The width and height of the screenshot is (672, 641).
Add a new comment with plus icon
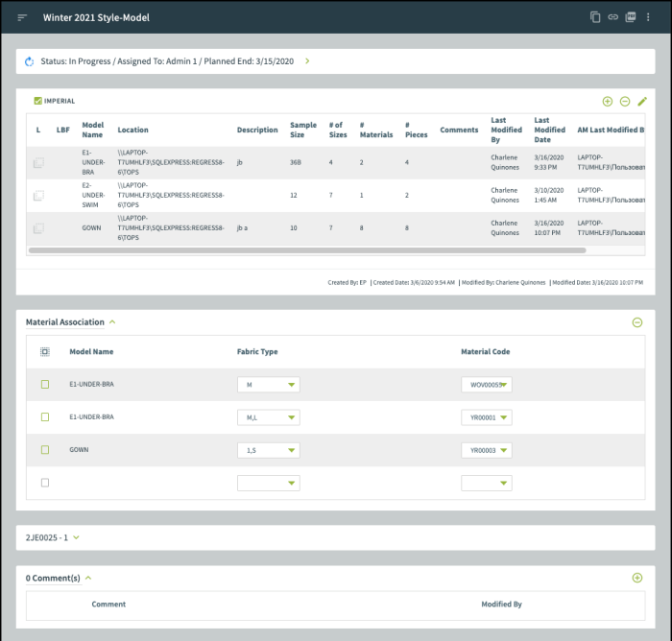click(636, 578)
